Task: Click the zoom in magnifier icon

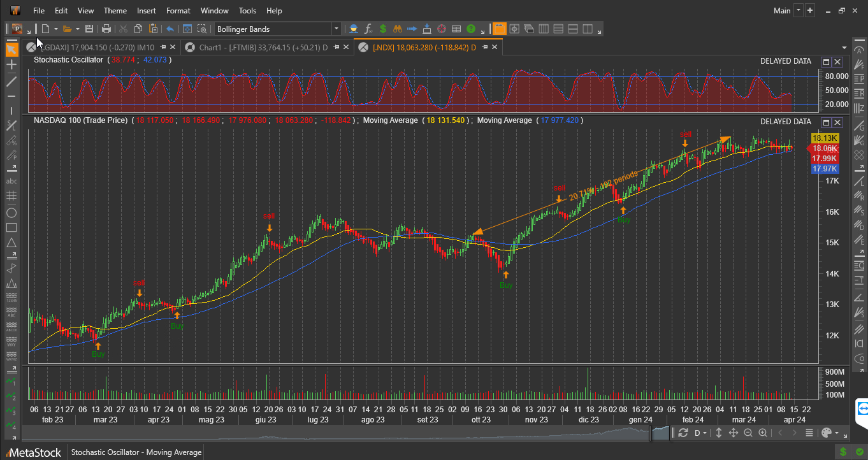Action: 763,433
